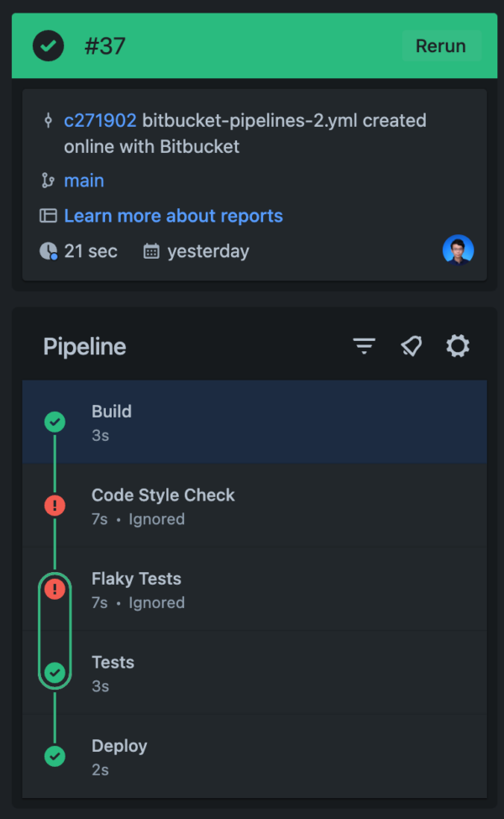Click the tag label icon in Pipeline header
Viewport: 504px width, 819px height.
(x=411, y=346)
